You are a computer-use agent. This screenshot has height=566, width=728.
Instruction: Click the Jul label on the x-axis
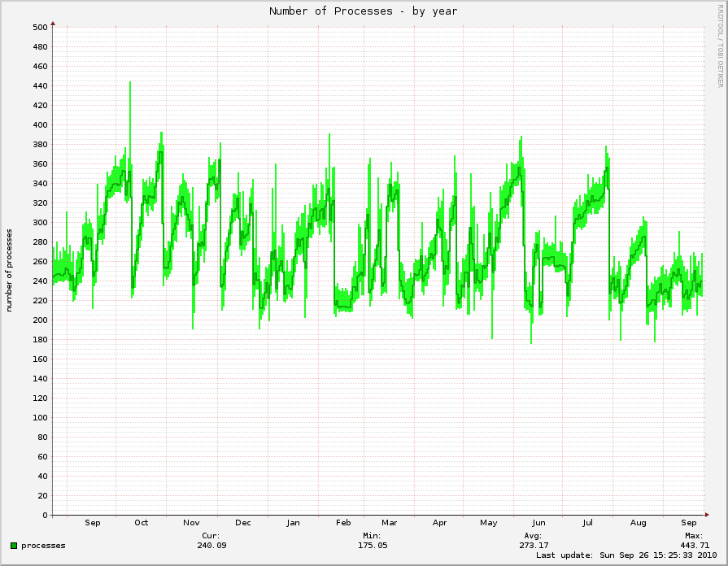point(587,522)
